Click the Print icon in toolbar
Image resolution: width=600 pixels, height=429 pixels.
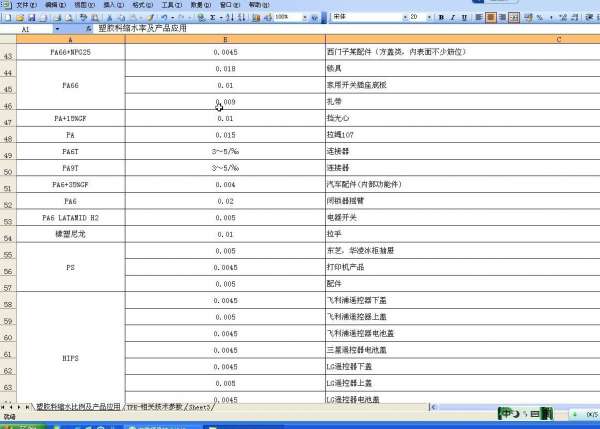pos(57,17)
